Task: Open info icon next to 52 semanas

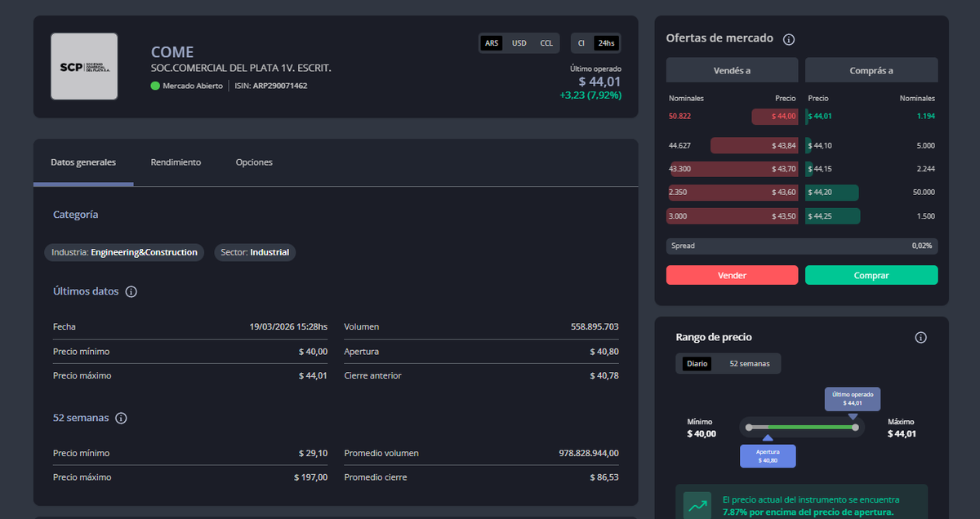Action: click(x=121, y=419)
